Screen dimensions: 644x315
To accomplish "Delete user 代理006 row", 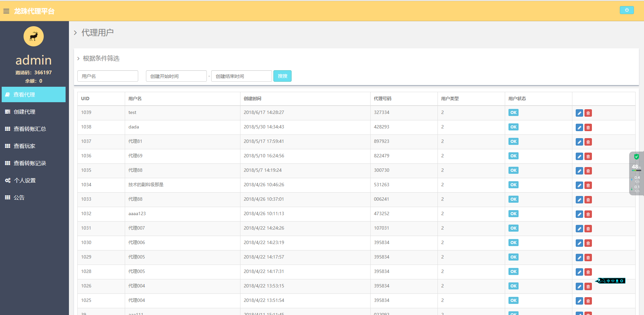I will (x=588, y=243).
